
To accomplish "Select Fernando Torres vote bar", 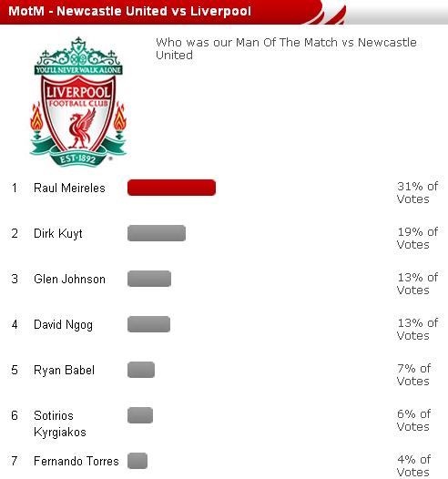I will point(137,461).
